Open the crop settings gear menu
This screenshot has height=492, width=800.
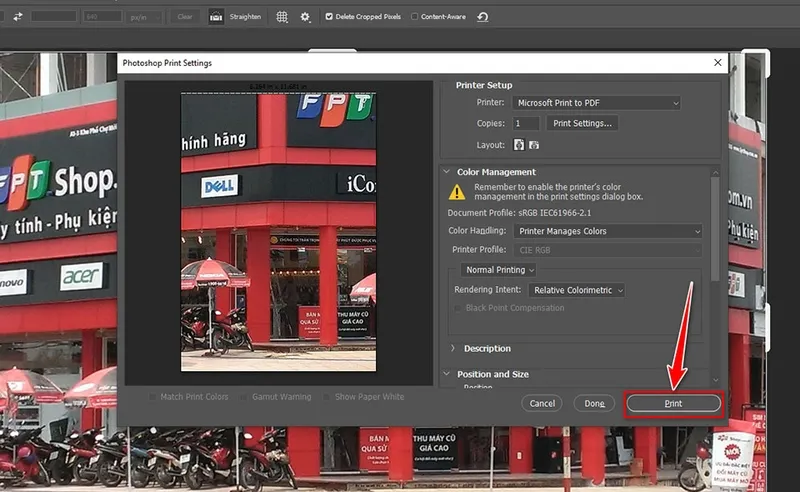point(305,17)
